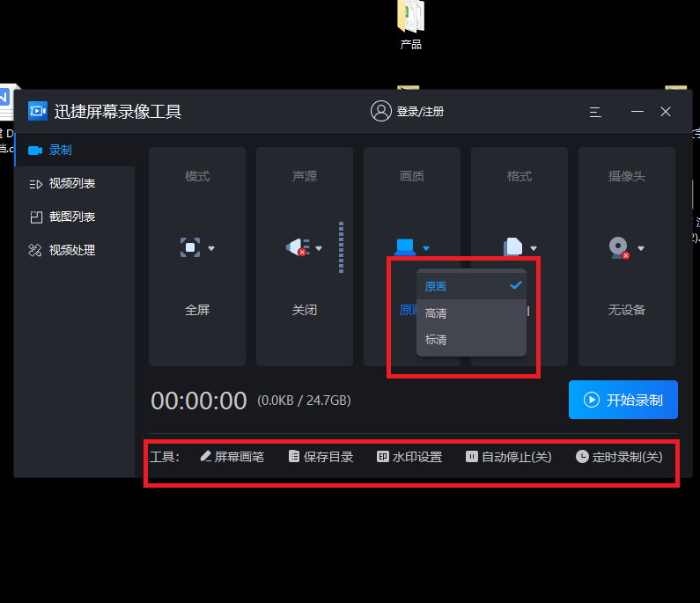Click the webcam icon with red cross
The image size is (700, 603).
(x=619, y=247)
